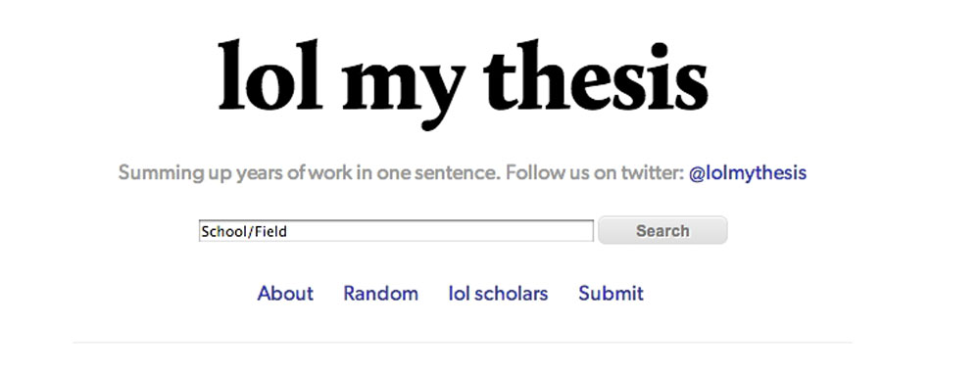
Task: Select the Submit navigation link
Action: [611, 293]
